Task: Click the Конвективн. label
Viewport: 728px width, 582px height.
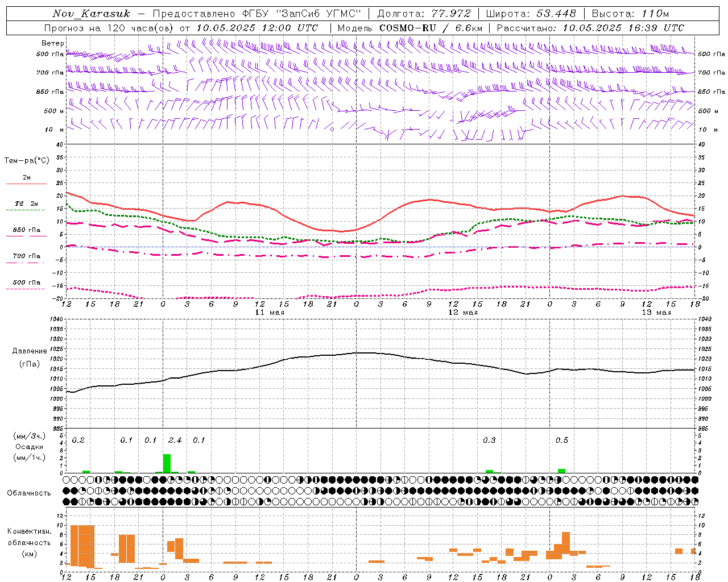Action: pyautogui.click(x=30, y=531)
